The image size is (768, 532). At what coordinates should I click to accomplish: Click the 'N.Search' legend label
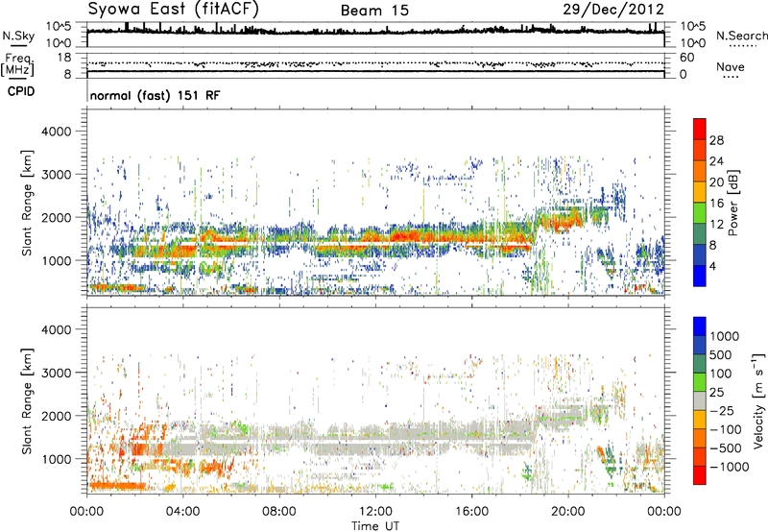coord(741,36)
